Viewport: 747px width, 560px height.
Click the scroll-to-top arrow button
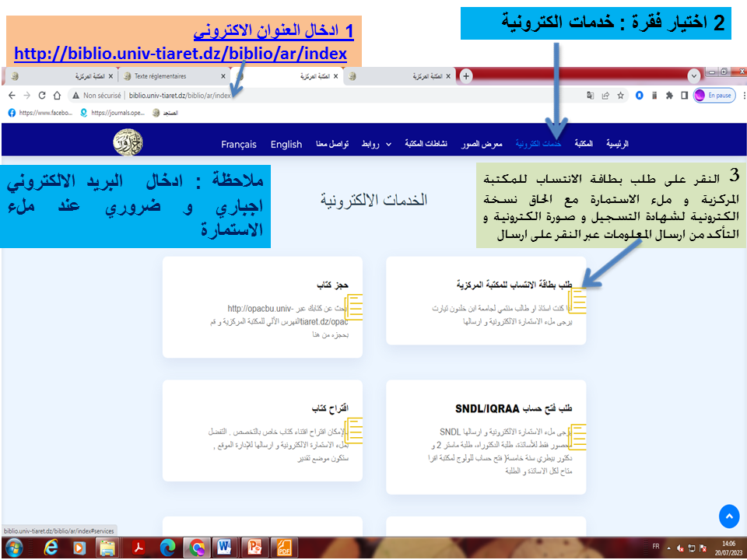(729, 515)
